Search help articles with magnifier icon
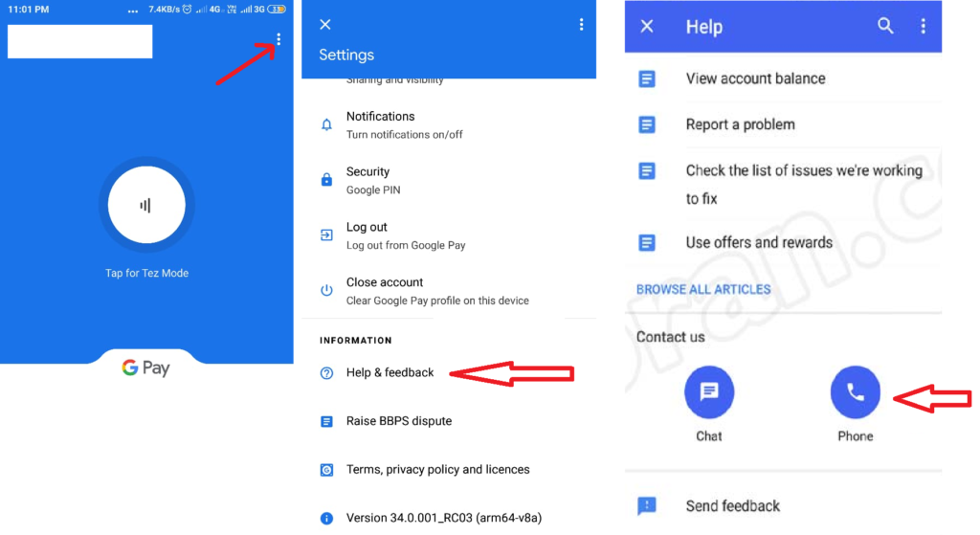This screenshot has height=535, width=980. click(x=885, y=26)
